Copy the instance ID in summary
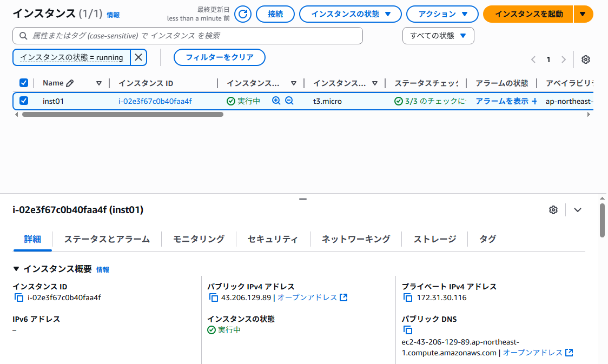 [x=19, y=297]
